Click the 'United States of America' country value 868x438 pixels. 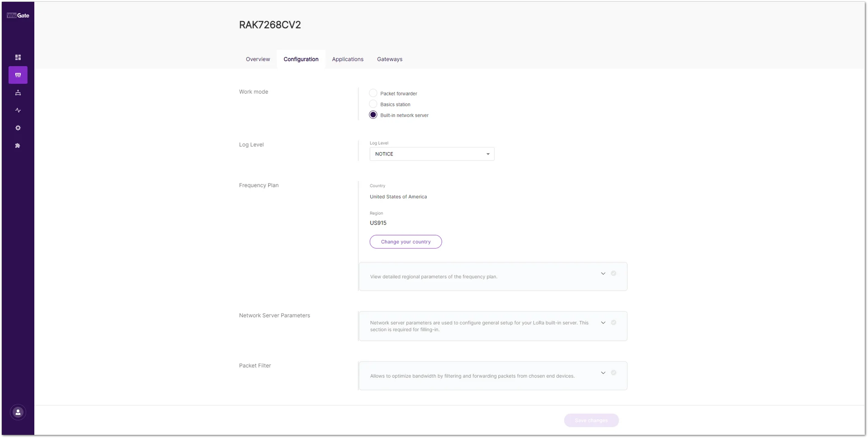398,197
